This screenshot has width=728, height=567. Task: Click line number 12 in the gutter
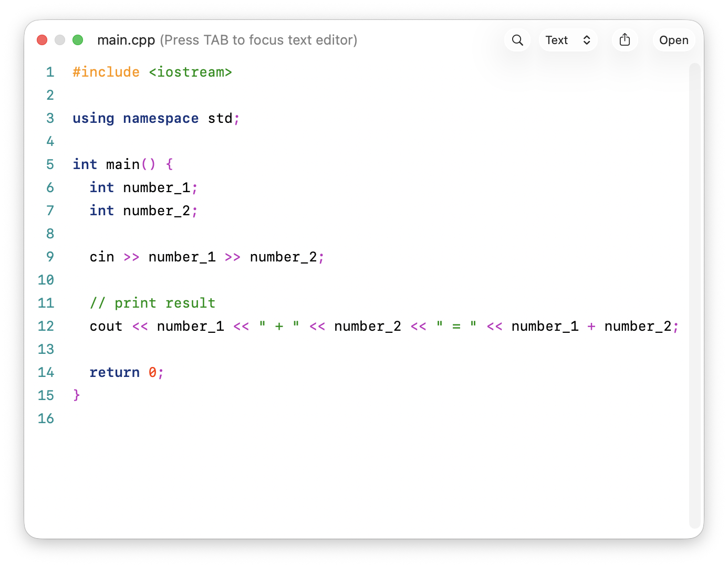pos(46,326)
